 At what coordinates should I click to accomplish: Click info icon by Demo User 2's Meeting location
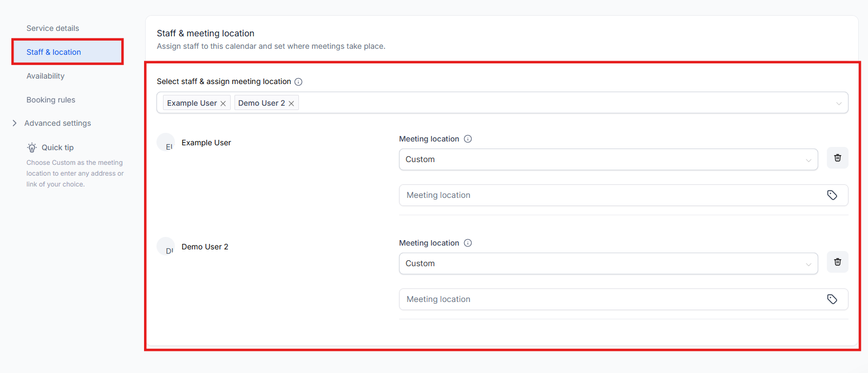[x=468, y=243]
